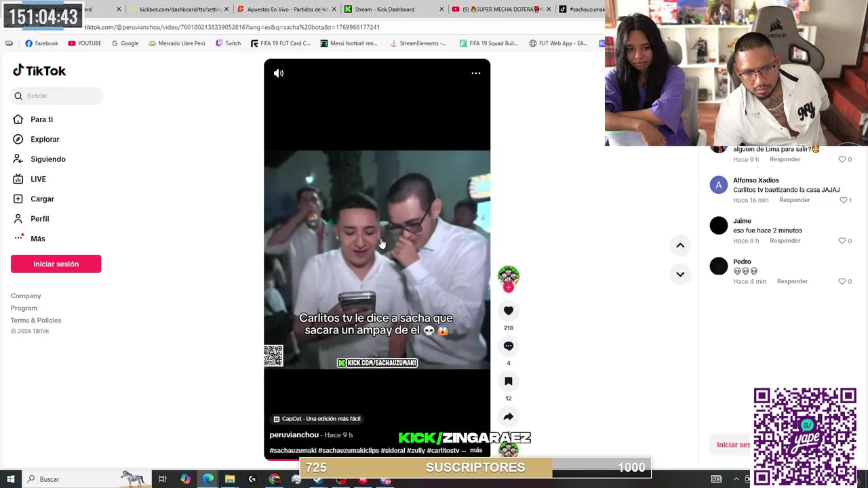Open the Mercado Libre Perú bookmark

coord(177,43)
